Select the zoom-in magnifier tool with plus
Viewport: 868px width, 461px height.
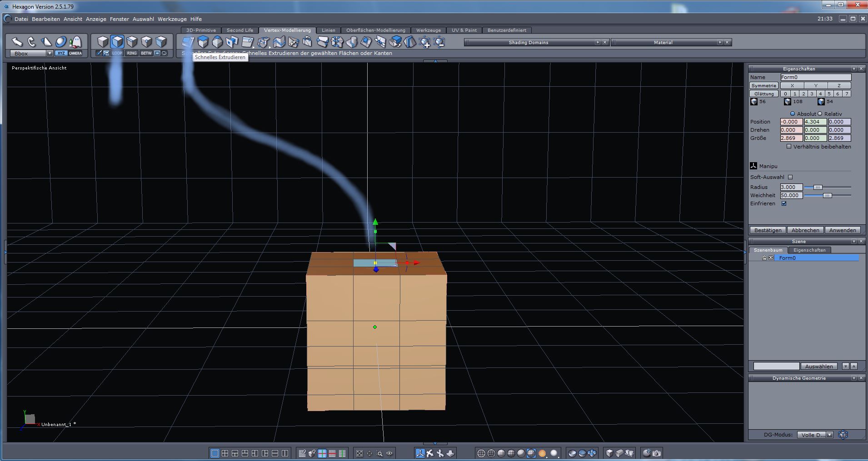tap(425, 42)
